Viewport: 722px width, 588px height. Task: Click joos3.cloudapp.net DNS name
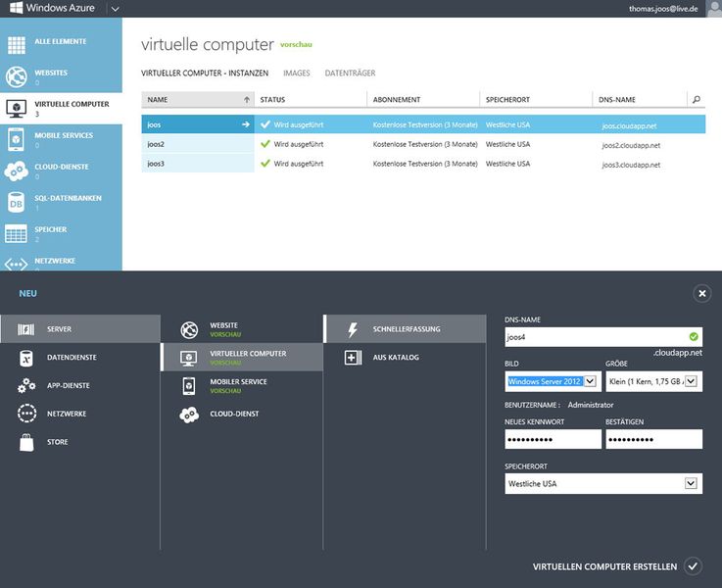[631, 165]
